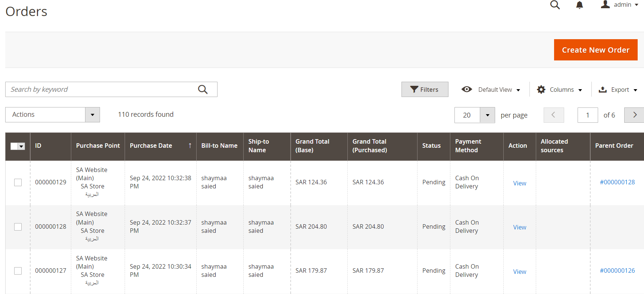Screen dimensions: 644x294
Task: Go to next page arrow
Action: (634, 115)
